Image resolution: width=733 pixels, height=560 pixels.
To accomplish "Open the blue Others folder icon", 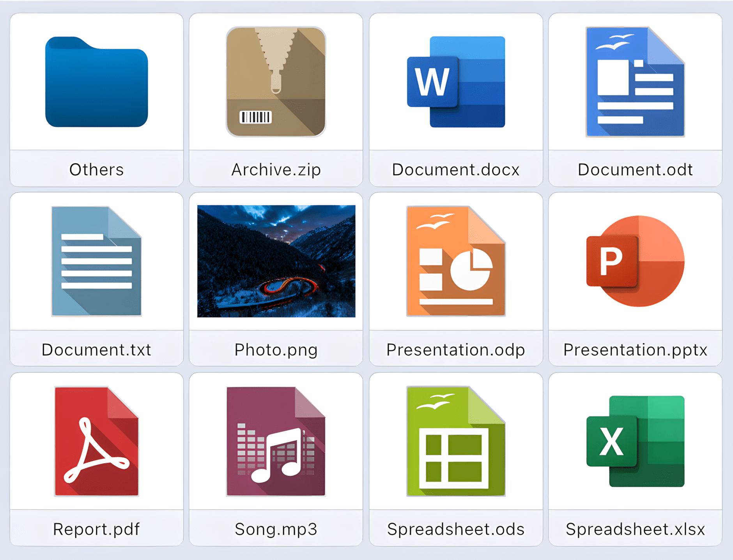I will point(96,82).
